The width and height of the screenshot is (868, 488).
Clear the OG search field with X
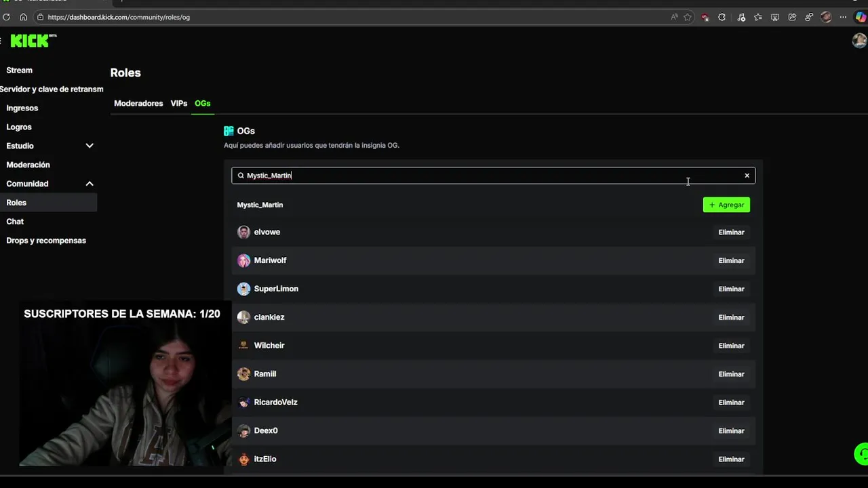click(x=747, y=176)
